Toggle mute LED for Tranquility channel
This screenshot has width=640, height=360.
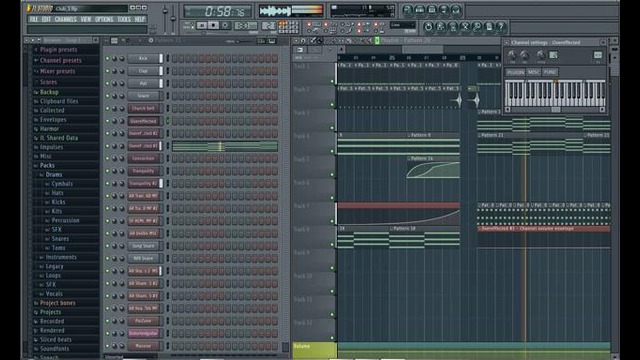coord(108,171)
